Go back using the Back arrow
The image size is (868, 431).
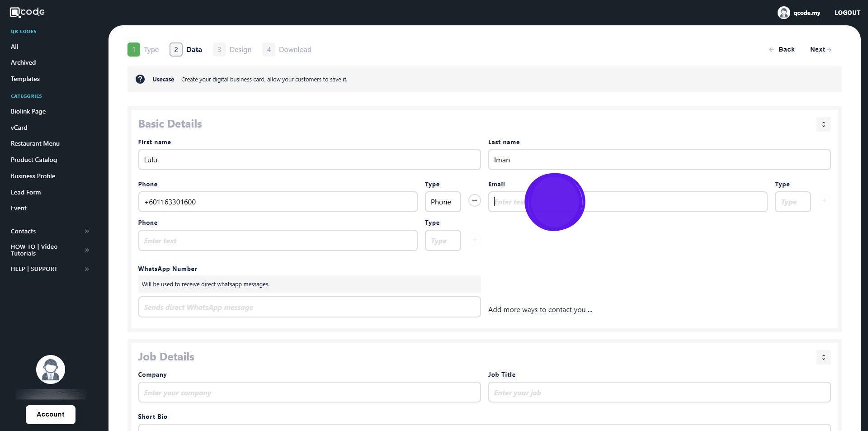click(782, 49)
